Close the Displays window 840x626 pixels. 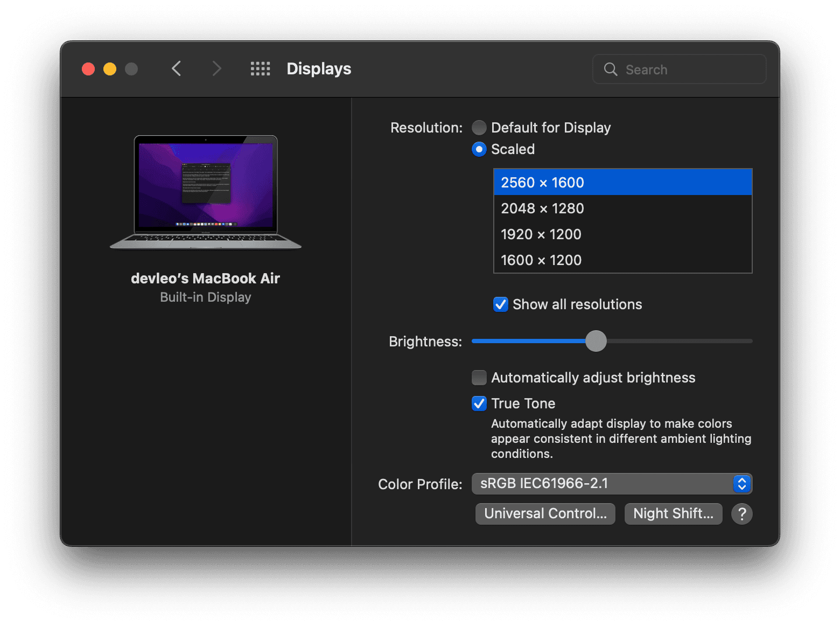pos(88,69)
